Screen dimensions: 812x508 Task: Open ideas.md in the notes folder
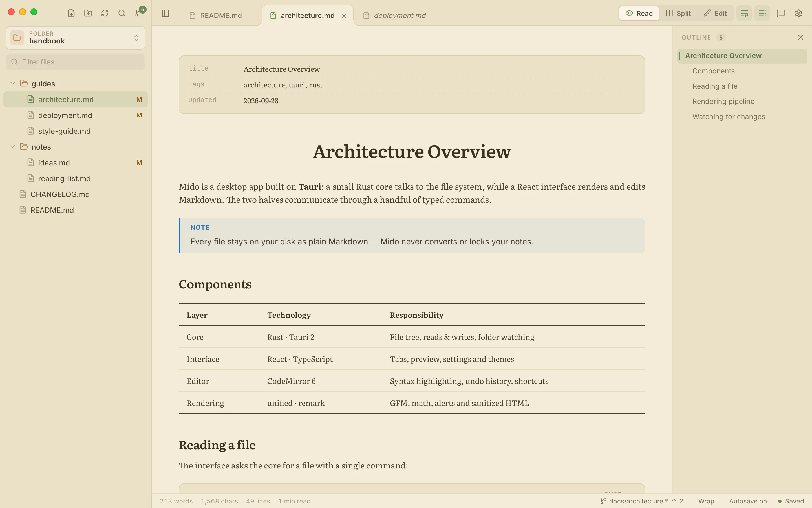[x=76, y=163]
